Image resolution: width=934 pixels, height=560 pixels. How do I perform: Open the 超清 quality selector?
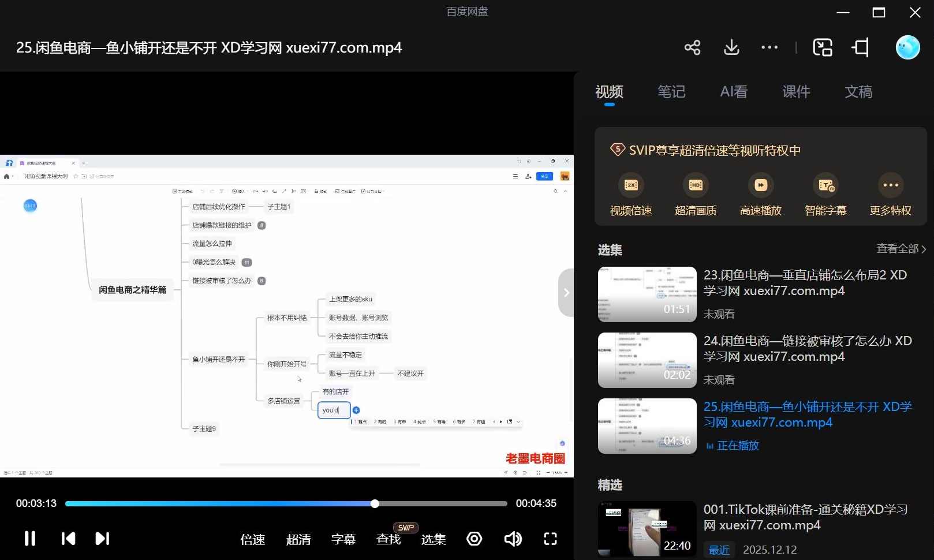pyautogui.click(x=299, y=539)
